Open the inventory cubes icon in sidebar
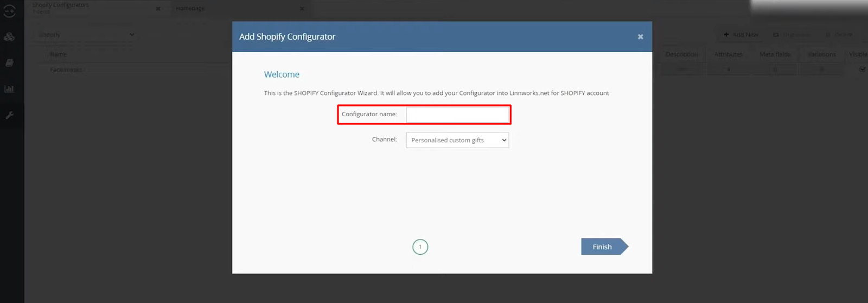The image size is (868, 303). (x=9, y=37)
